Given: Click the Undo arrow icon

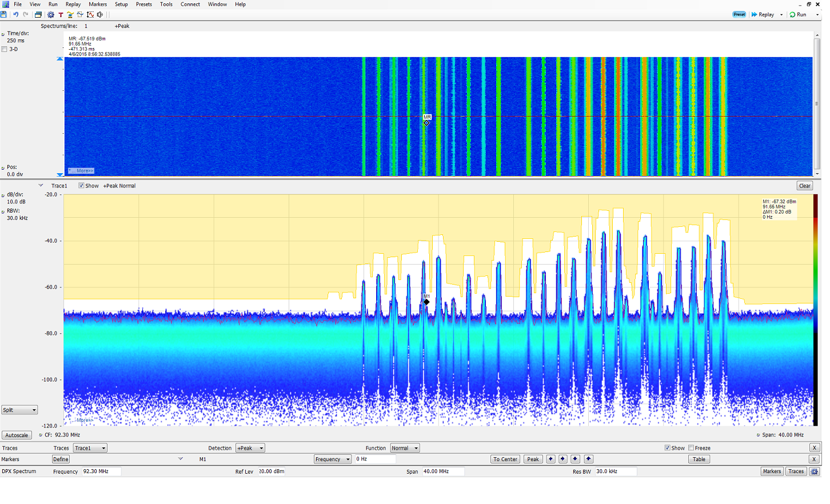Looking at the screenshot, I should [x=16, y=14].
